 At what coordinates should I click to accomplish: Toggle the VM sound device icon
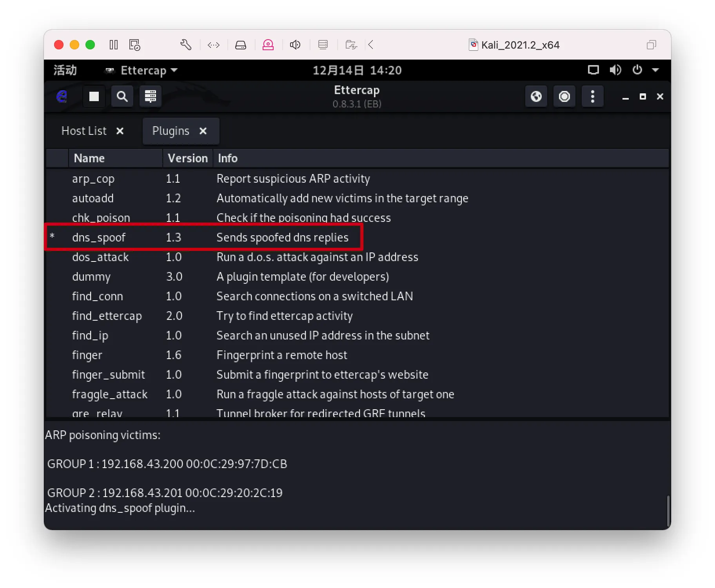click(x=295, y=45)
